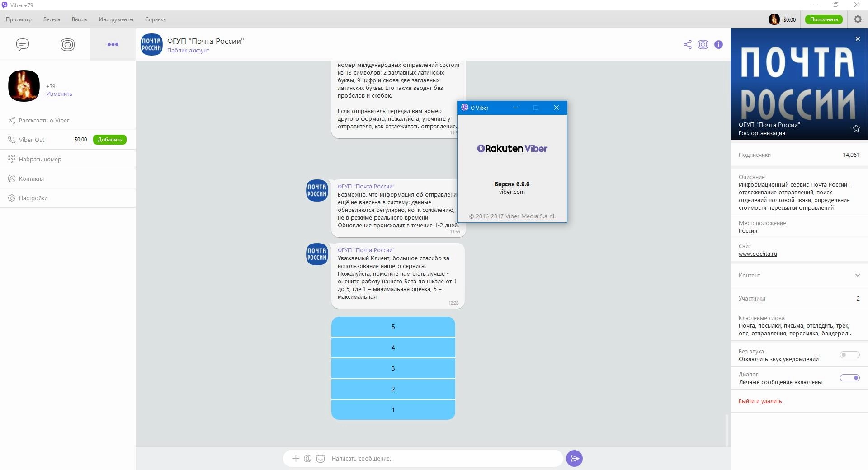Viewport: 868px width, 470px height.
Task: Click the green Пополнить button
Action: click(x=824, y=19)
